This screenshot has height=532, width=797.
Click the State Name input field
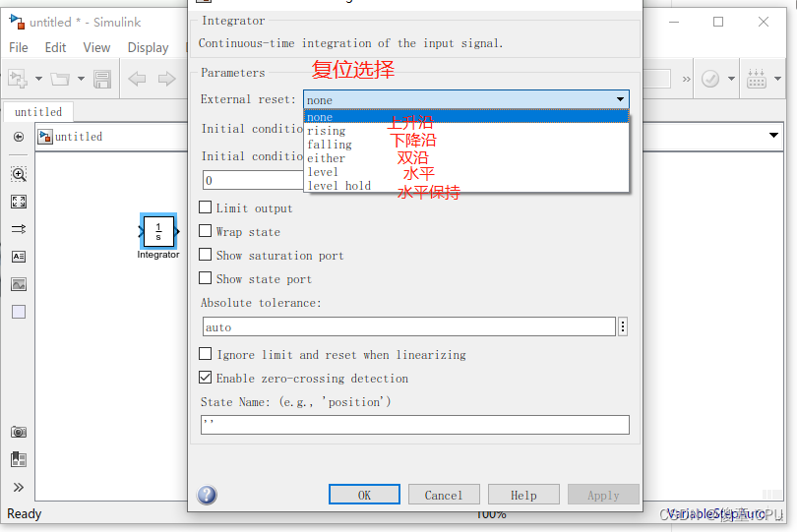pos(415,425)
